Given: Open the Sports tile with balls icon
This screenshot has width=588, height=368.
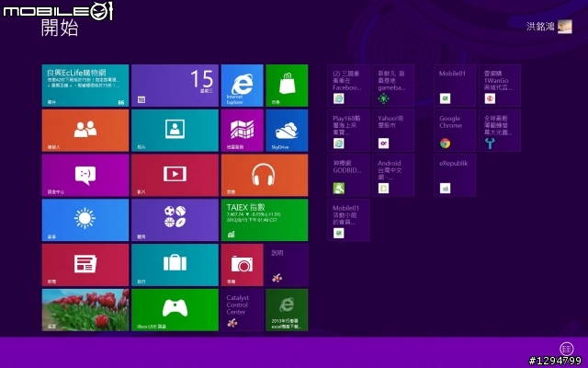Looking at the screenshot, I should 175,220.
